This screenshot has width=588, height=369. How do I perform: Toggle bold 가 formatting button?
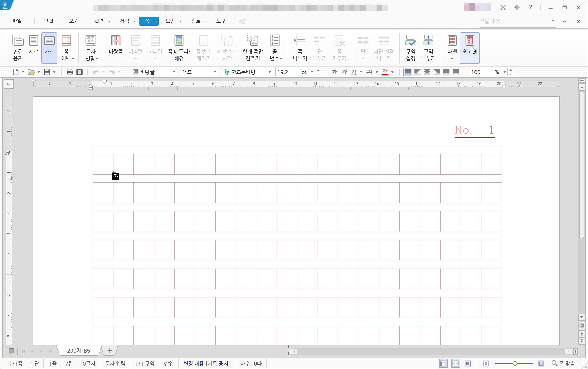coord(334,72)
